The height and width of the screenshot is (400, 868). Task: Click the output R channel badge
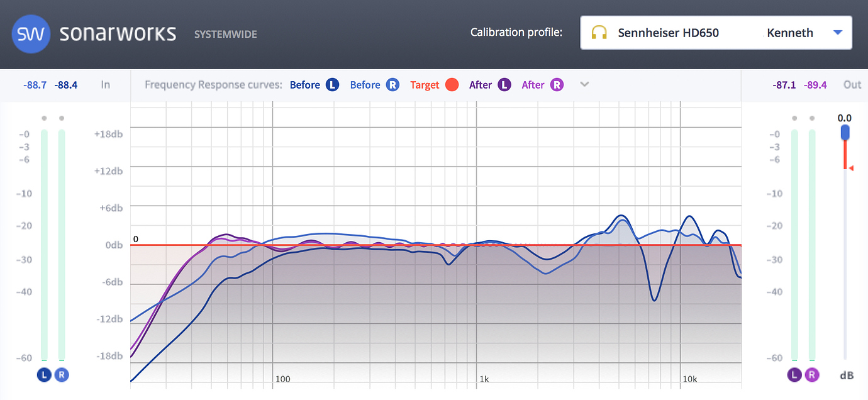pyautogui.click(x=813, y=375)
